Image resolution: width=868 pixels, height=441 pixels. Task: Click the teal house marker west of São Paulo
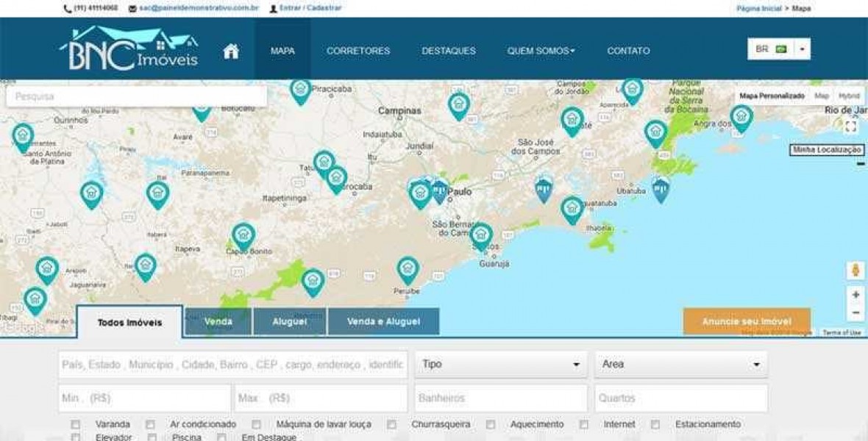[x=420, y=194]
